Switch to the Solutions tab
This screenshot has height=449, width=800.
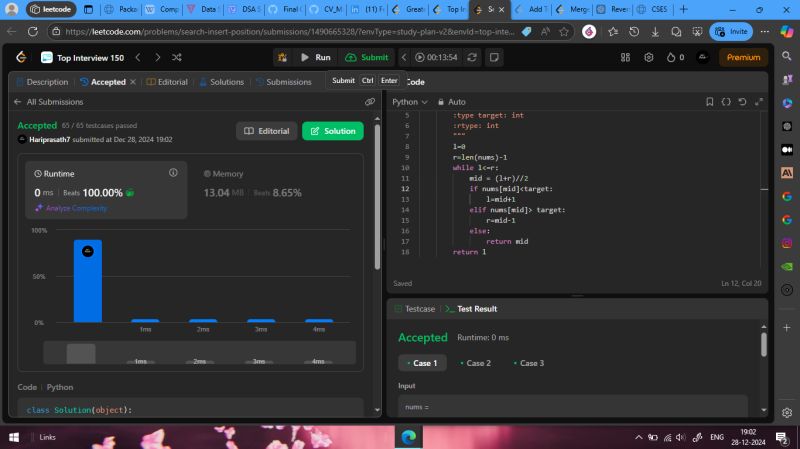pos(221,82)
